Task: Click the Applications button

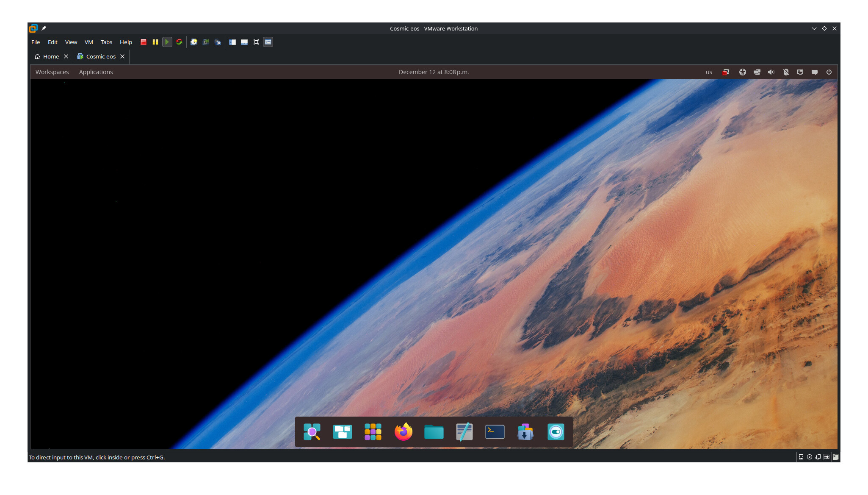Action: pos(96,72)
